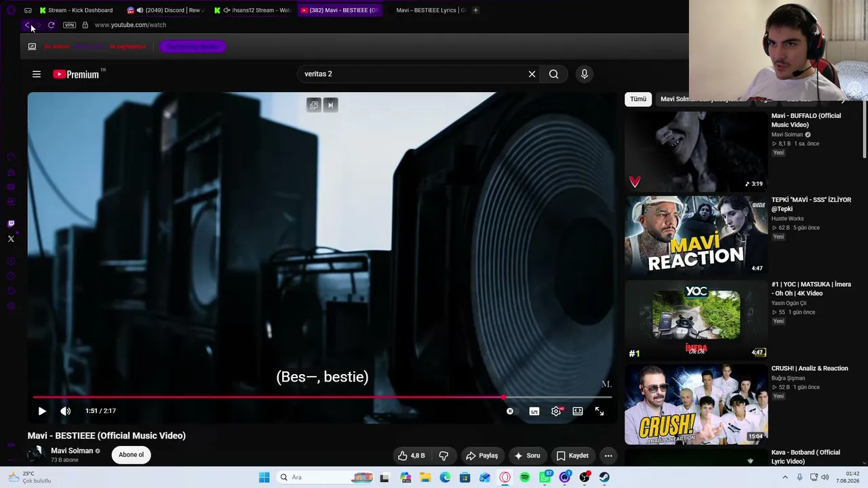Subscribe with the Abone ol button

pos(132,455)
